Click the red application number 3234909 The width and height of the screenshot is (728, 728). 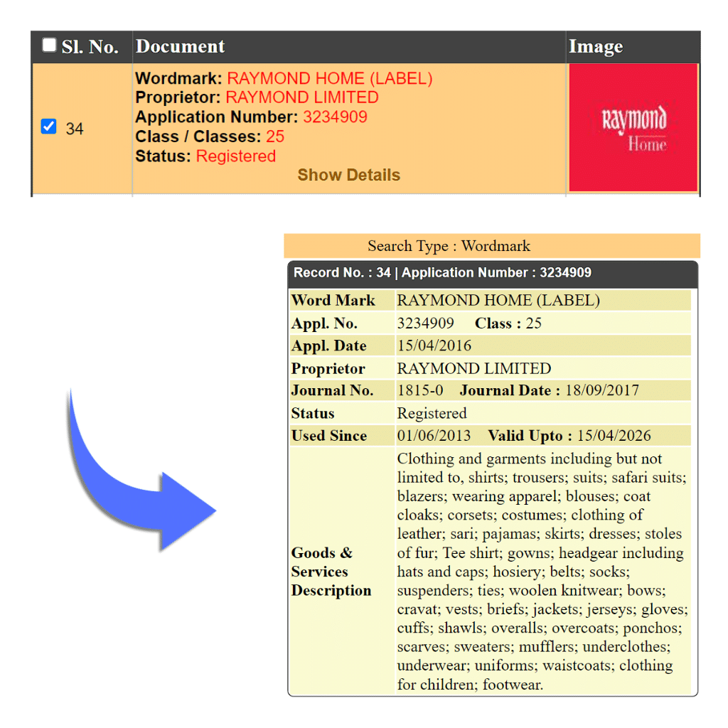point(335,117)
